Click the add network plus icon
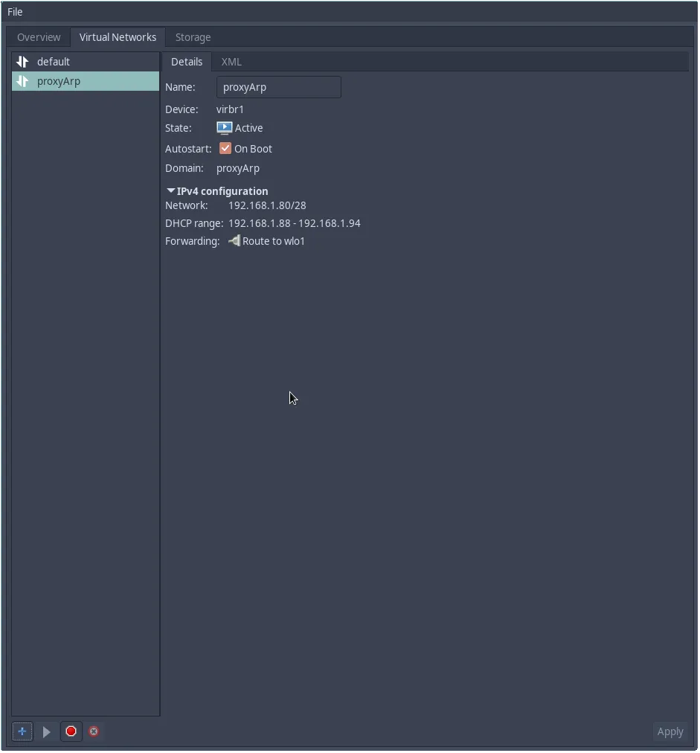 pos(22,731)
